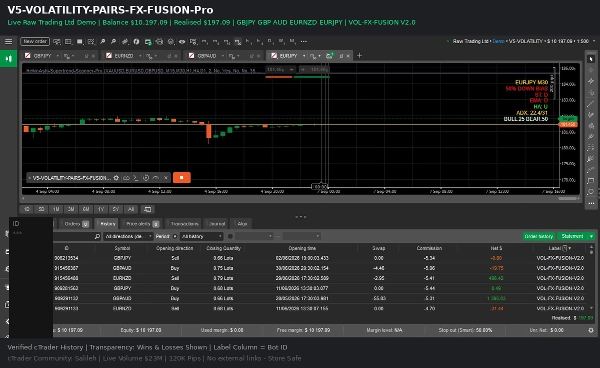Click the orange current price marker
Viewport: 600px width, 368px height.
tap(568, 125)
